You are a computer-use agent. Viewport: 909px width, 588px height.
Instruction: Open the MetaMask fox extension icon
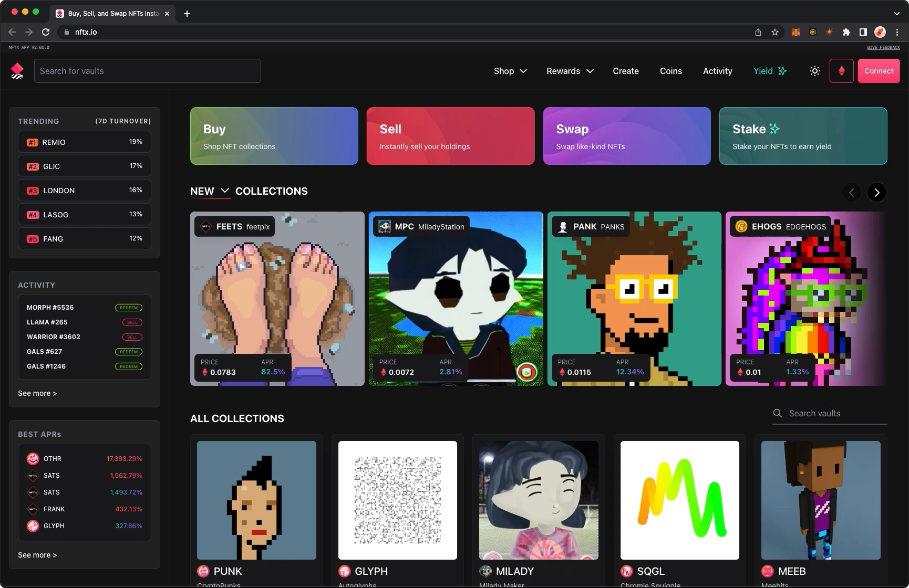pyautogui.click(x=796, y=32)
